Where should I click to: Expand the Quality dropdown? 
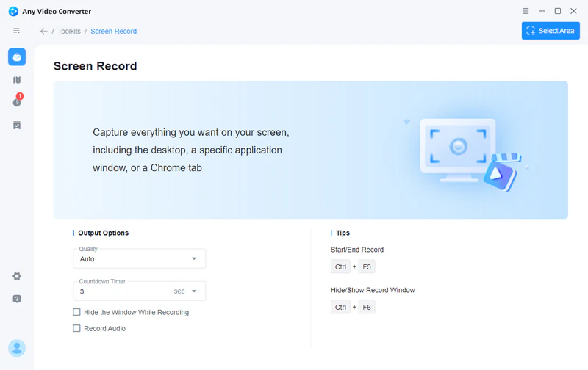point(194,259)
